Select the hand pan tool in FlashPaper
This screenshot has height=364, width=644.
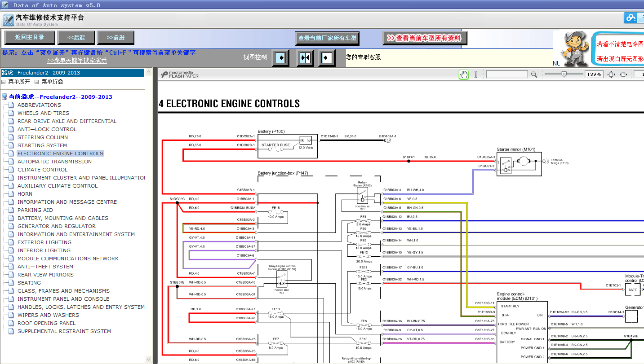[463, 75]
